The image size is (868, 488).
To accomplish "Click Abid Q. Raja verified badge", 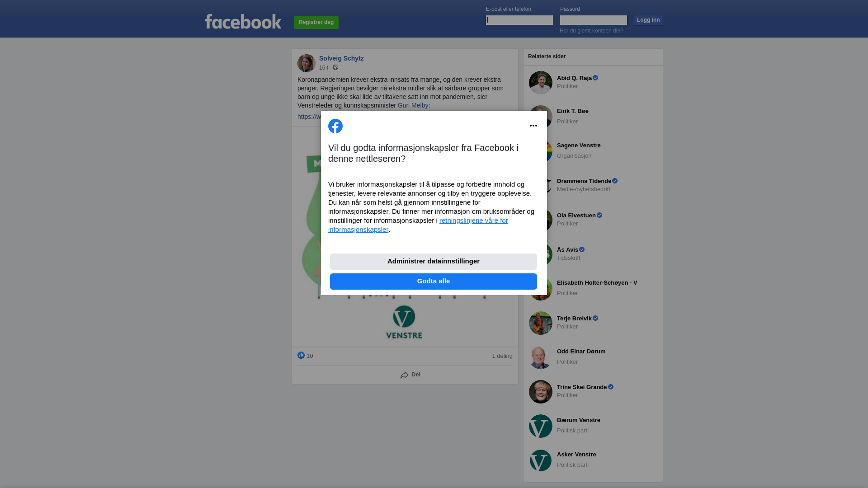I will coord(595,78).
